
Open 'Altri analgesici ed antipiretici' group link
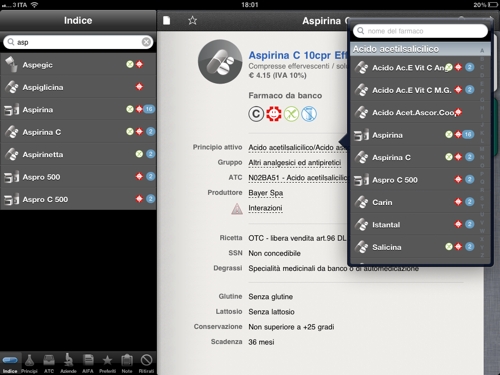coord(295,163)
